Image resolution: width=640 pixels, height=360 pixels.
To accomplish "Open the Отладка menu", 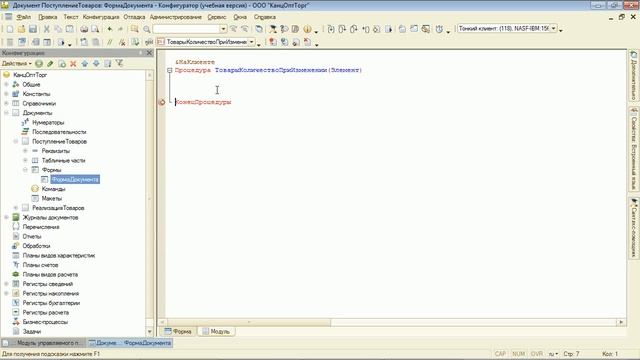I will click(x=134, y=17).
